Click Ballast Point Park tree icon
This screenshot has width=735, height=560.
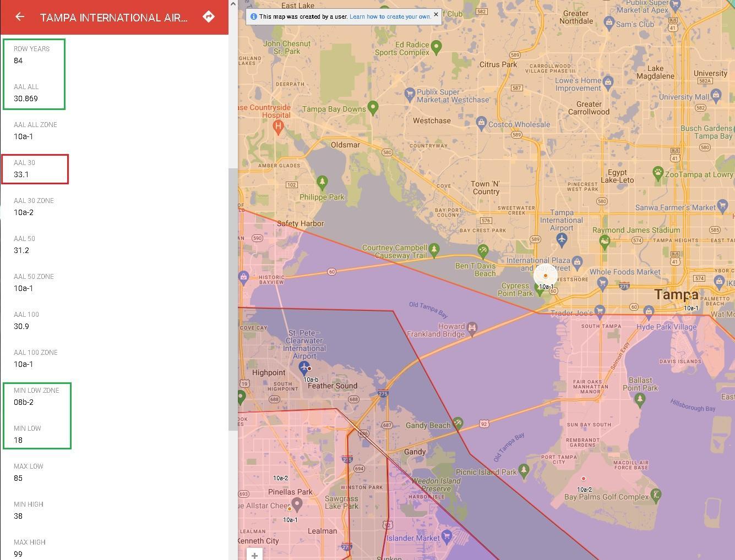[639, 399]
